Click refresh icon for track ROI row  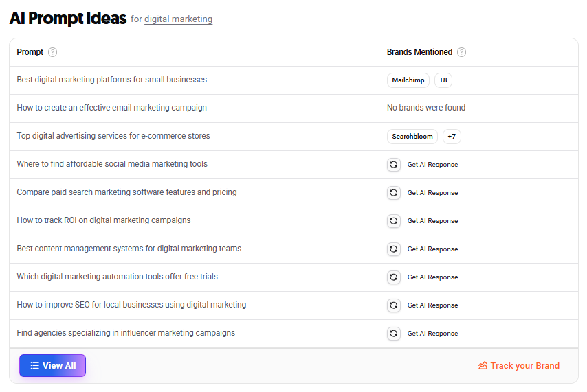pos(393,221)
